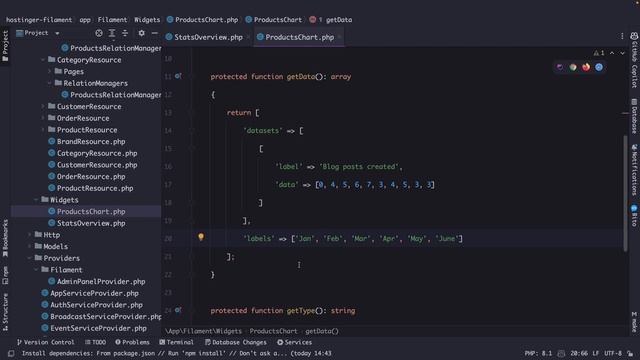Viewport: 640px width, 360px height.
Task: Select the ProductsChart.php editor tab
Action: coord(300,37)
